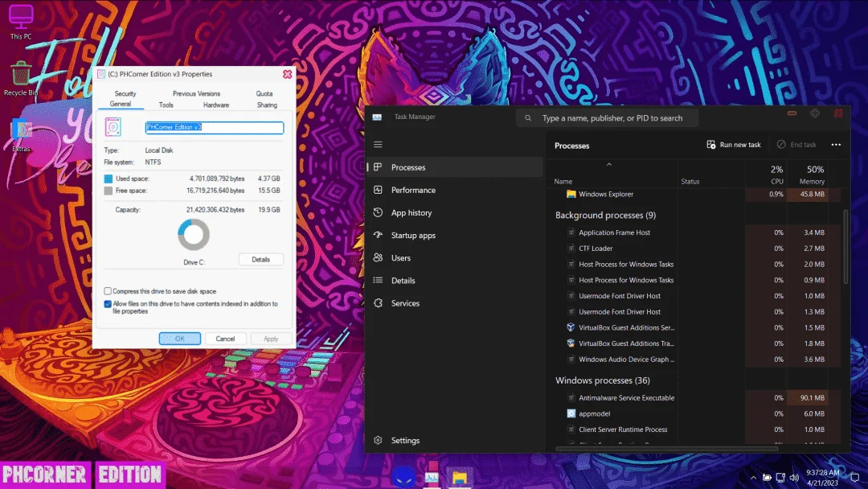This screenshot has width=868, height=489.
Task: Click the Task Manager search box
Action: [x=608, y=118]
